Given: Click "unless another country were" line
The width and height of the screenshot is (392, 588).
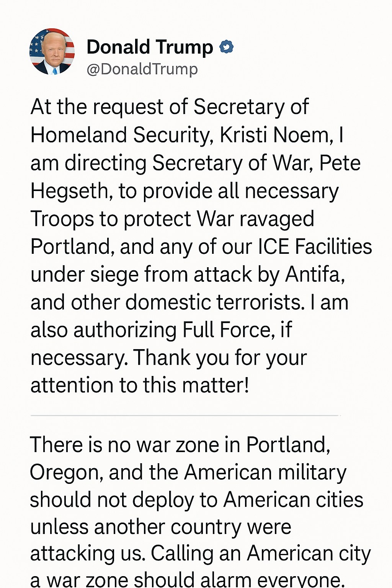Looking at the screenshot, I should [x=161, y=527].
